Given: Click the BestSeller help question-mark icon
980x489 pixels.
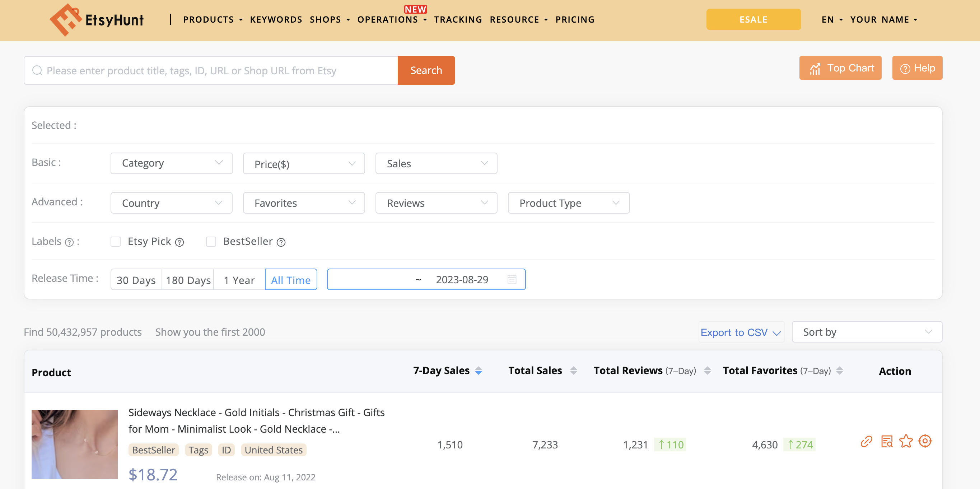Looking at the screenshot, I should tap(281, 242).
